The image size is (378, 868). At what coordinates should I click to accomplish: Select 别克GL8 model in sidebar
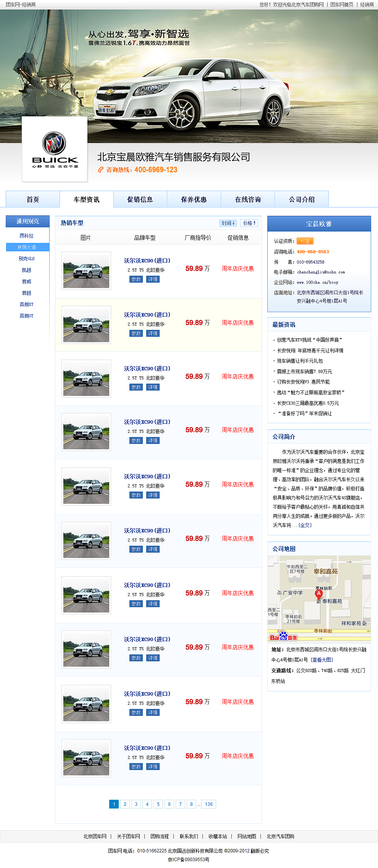[27, 259]
